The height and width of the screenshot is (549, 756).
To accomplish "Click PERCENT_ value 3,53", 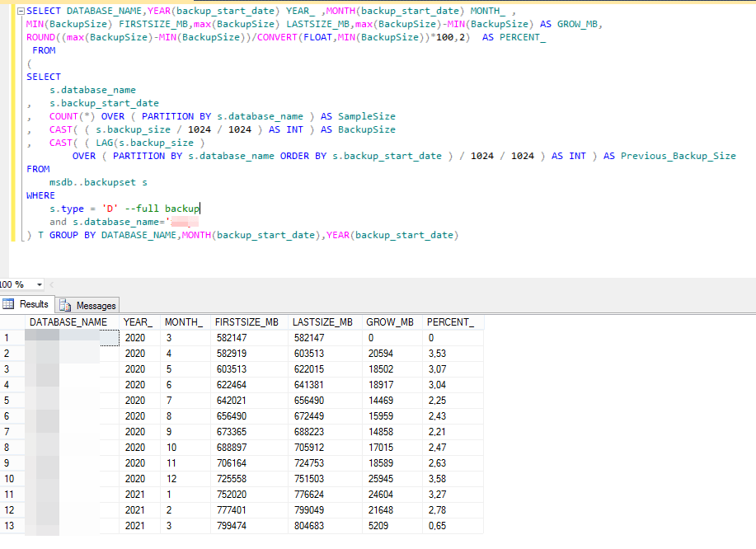I will (453, 354).
